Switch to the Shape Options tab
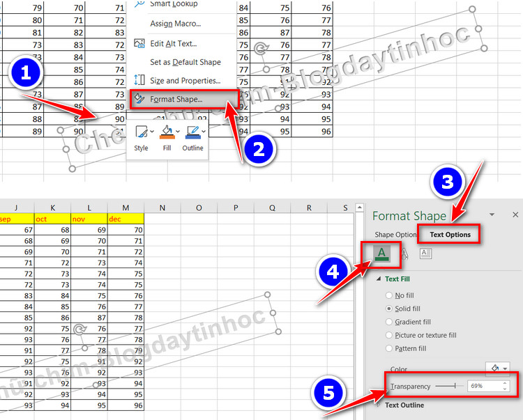The height and width of the screenshot is (420, 523). [x=395, y=235]
